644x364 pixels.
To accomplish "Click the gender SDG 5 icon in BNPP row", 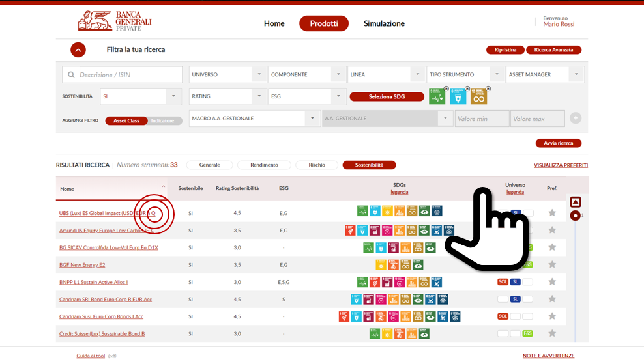I will tap(375, 282).
